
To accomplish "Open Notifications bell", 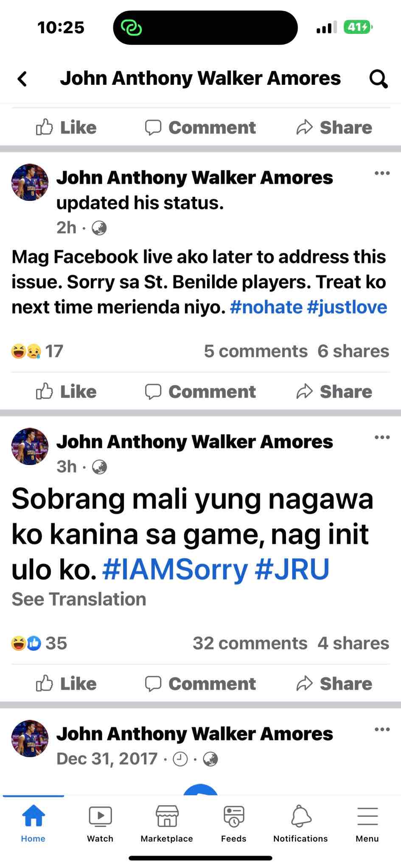I will (300, 824).
